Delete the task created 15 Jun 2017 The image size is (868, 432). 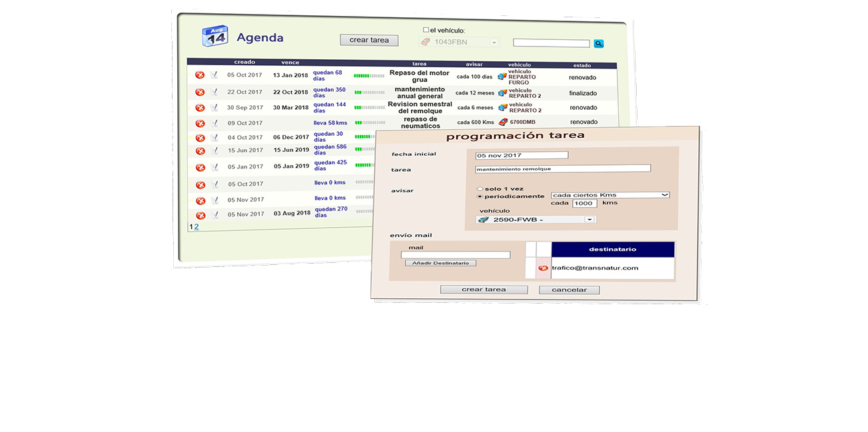pos(200,150)
